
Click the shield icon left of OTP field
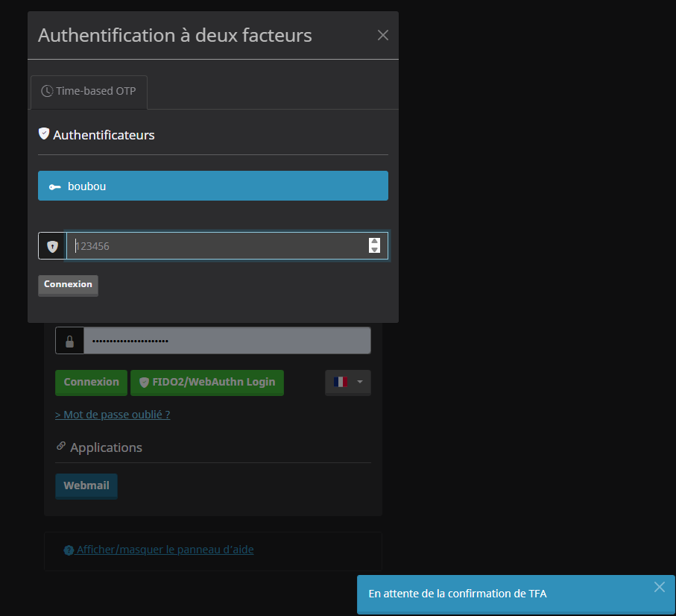[52, 246]
